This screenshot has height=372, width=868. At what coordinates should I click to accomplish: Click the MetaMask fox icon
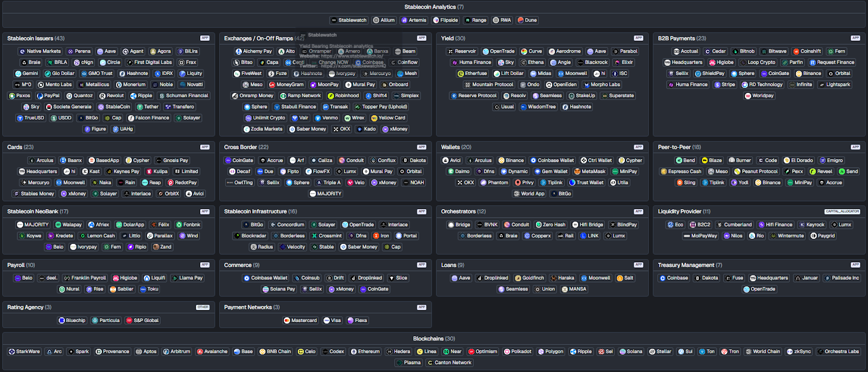point(577,172)
